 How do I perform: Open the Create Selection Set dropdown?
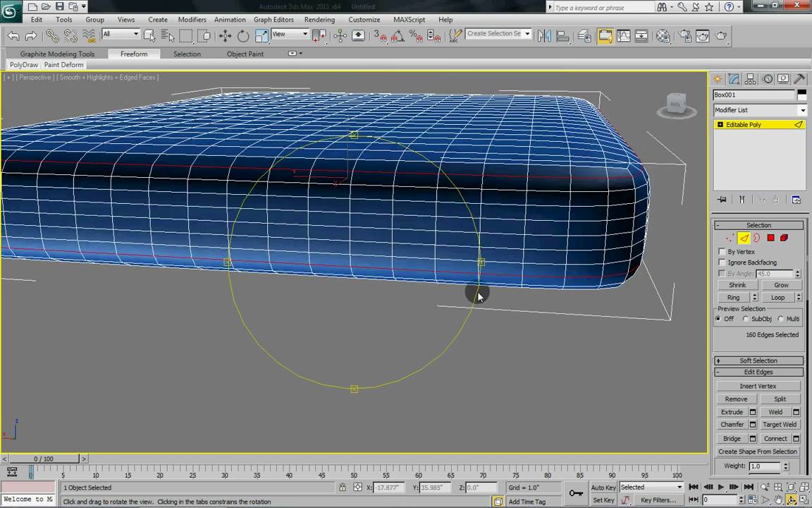[498, 34]
